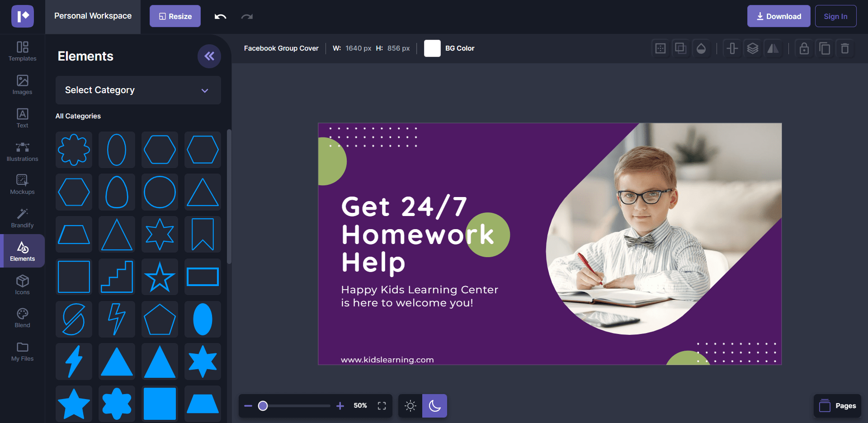Open the layers stack icon
Screen dimensions: 868x423
[752, 48]
